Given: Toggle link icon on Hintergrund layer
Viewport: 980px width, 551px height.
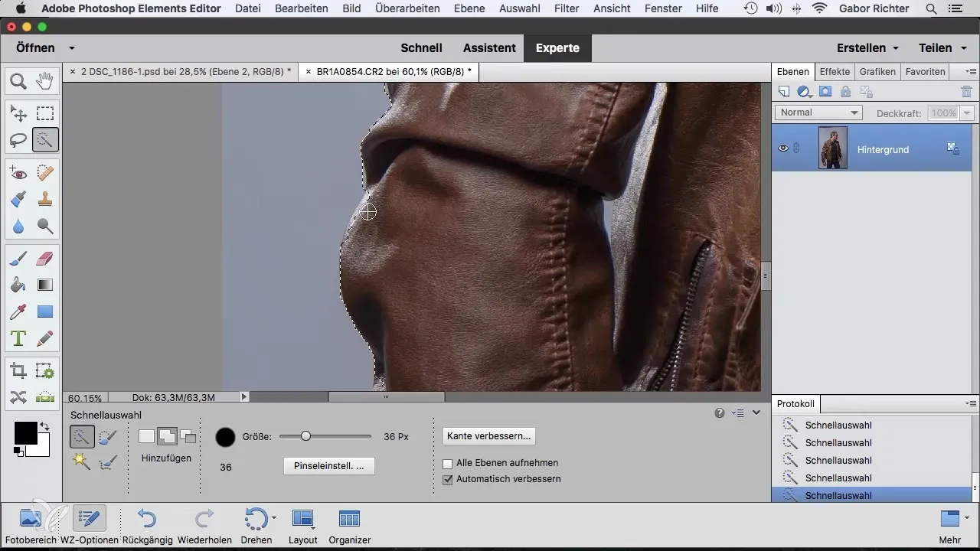Looking at the screenshot, I should 796,148.
